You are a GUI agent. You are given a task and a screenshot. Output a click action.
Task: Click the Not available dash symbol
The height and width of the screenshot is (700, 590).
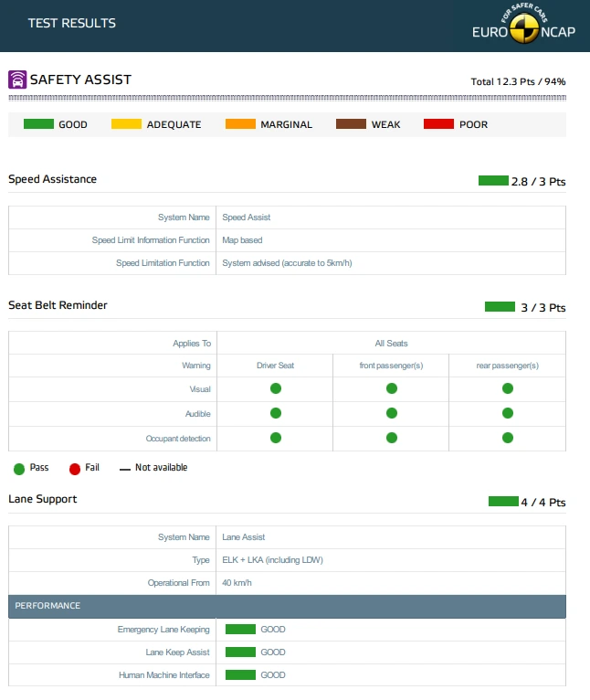coord(125,469)
